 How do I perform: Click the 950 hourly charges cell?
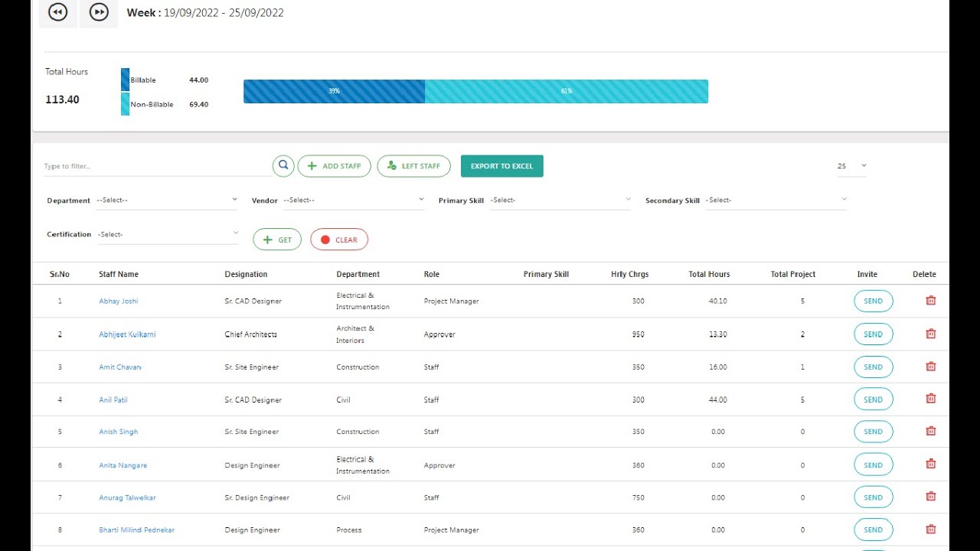point(639,334)
